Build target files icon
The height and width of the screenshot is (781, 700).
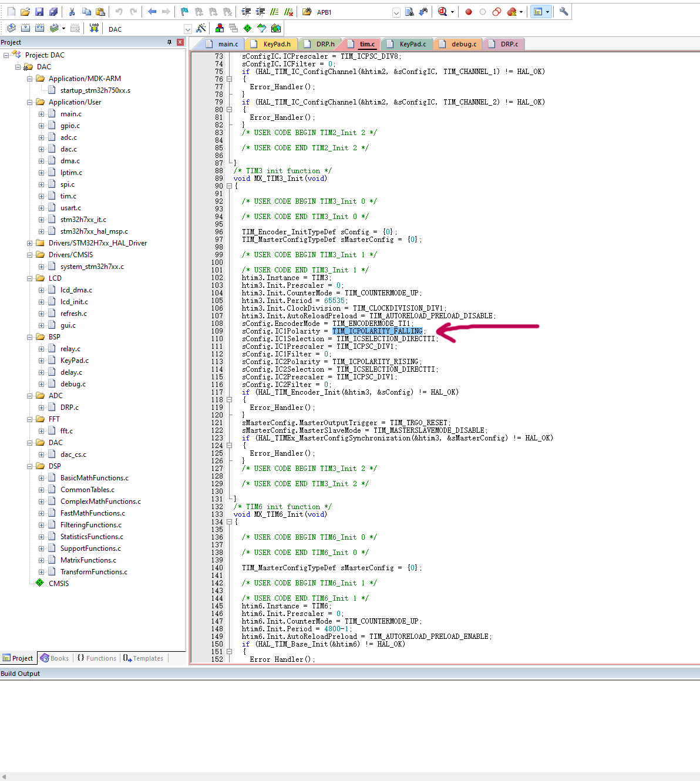click(x=25, y=28)
